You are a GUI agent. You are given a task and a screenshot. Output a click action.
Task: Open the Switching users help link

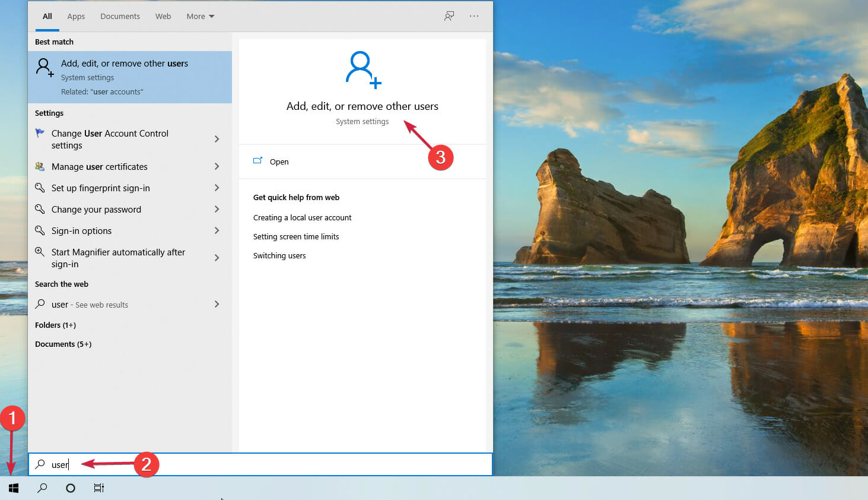point(279,256)
